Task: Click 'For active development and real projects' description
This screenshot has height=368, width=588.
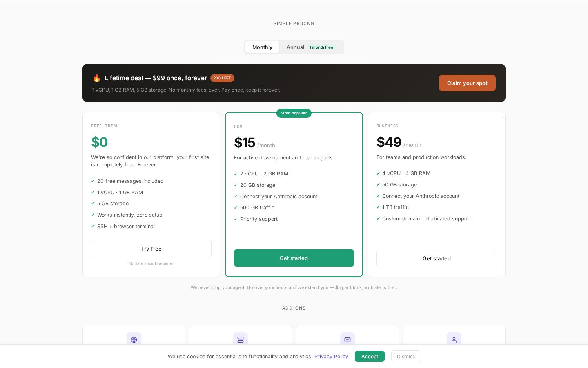Action: tap(284, 157)
